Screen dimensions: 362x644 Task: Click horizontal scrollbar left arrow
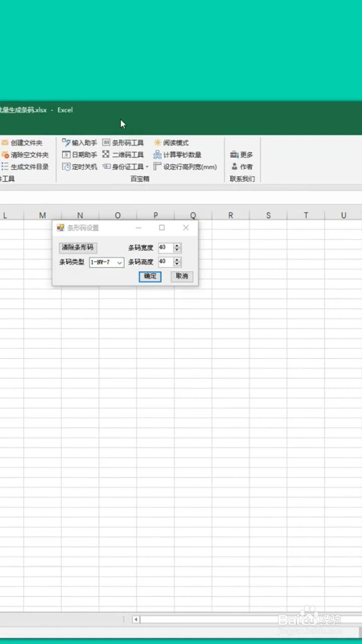pos(136,619)
